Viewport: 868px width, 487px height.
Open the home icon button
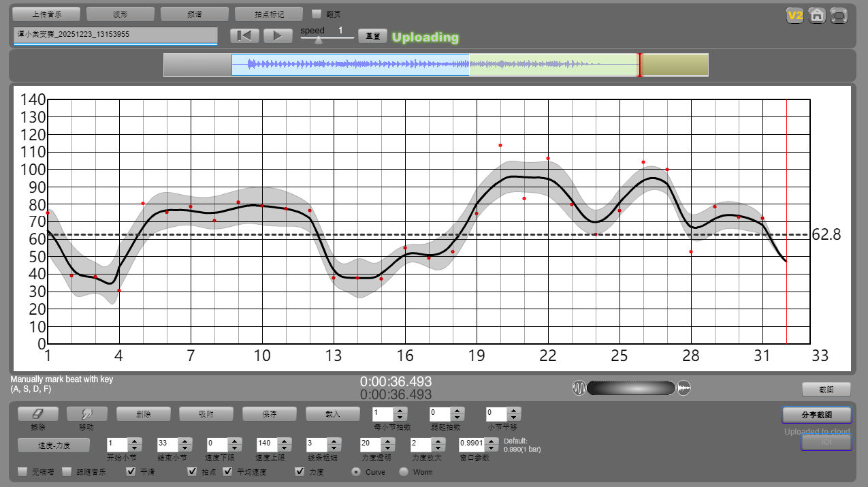point(817,16)
